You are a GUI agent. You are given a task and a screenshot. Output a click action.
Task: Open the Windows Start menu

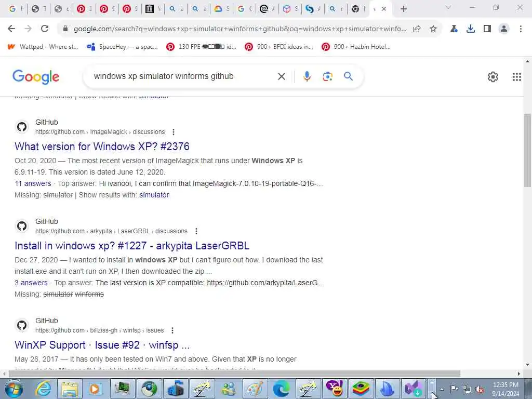14,389
